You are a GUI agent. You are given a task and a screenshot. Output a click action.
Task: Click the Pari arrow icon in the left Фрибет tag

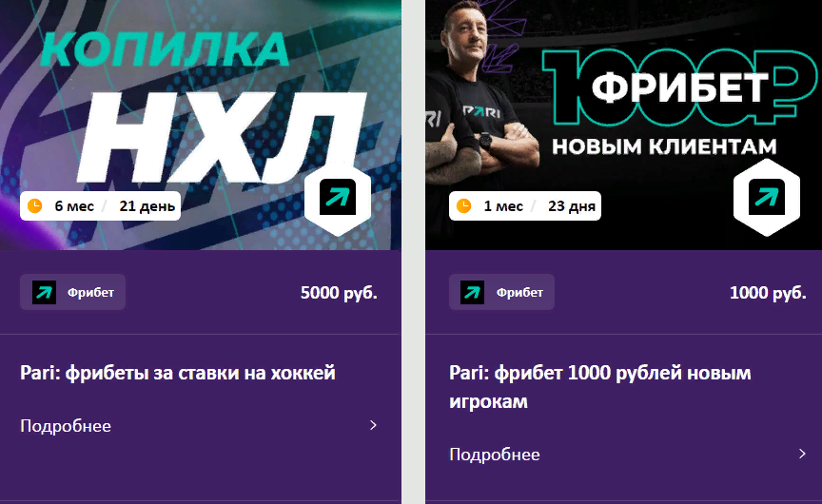pyautogui.click(x=44, y=292)
